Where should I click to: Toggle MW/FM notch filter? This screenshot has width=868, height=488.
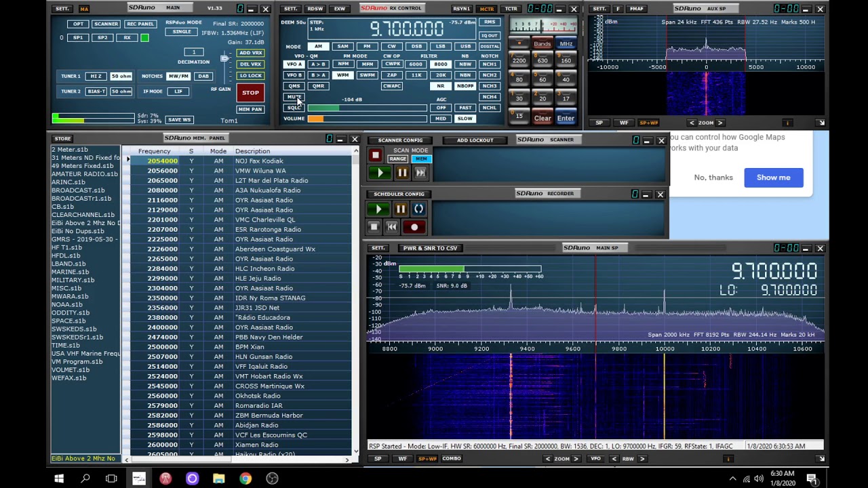click(x=178, y=76)
